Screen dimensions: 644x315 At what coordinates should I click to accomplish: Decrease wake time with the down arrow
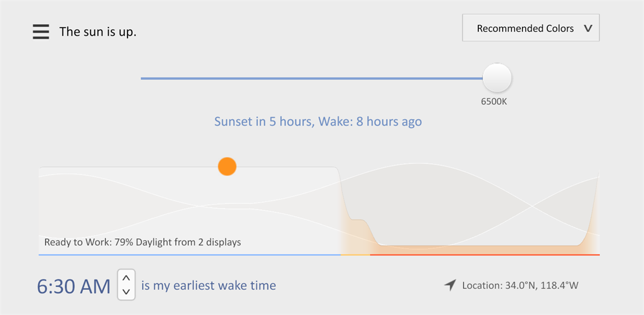(x=126, y=292)
